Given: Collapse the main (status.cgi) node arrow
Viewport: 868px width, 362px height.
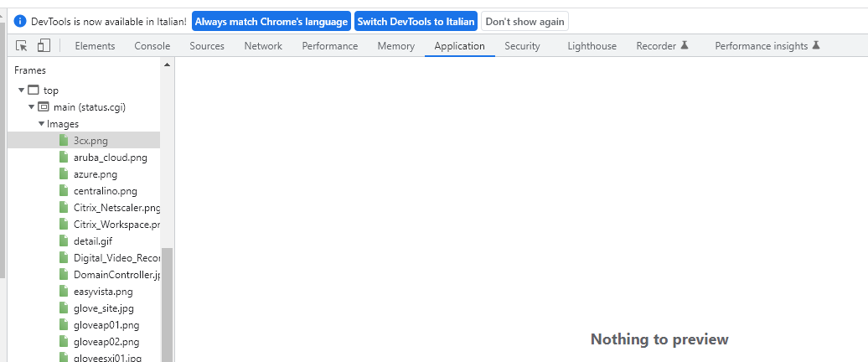Looking at the screenshot, I should [x=31, y=107].
